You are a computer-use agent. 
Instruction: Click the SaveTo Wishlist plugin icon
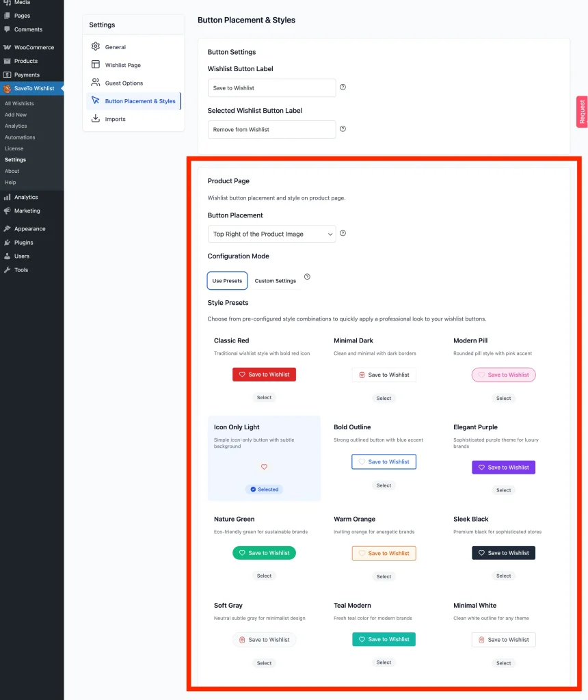point(7,88)
